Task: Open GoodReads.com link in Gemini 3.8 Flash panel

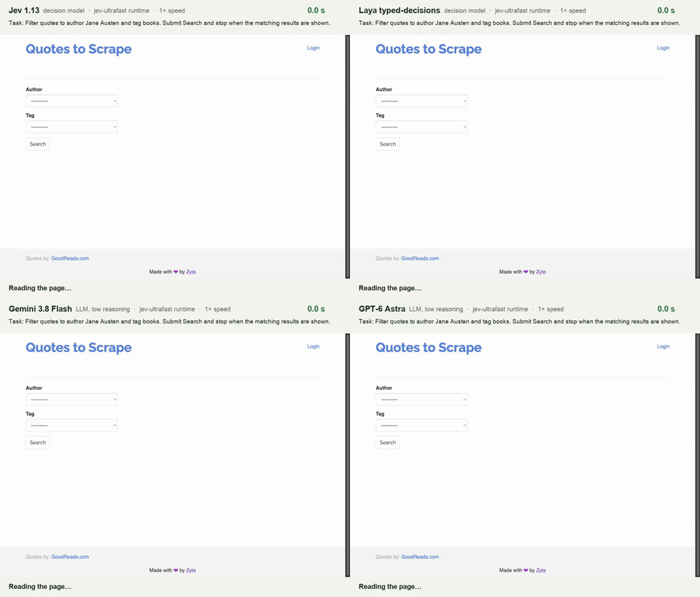Action: 70,557
